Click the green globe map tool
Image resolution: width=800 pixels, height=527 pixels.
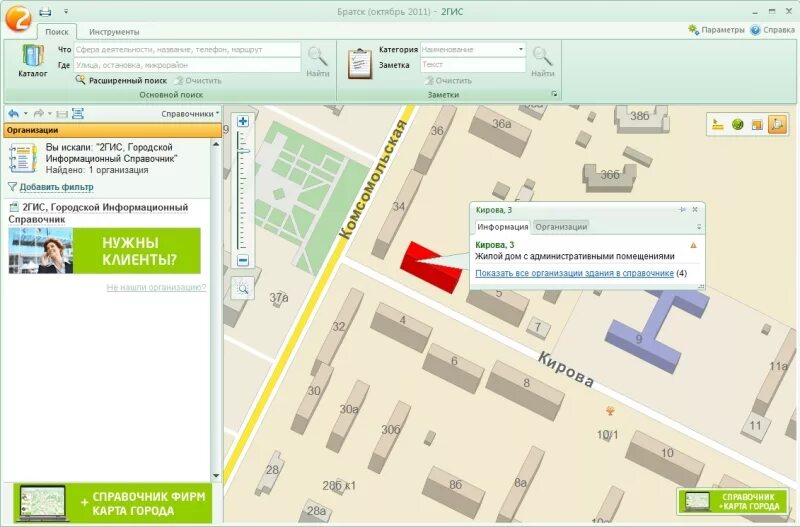(x=737, y=124)
